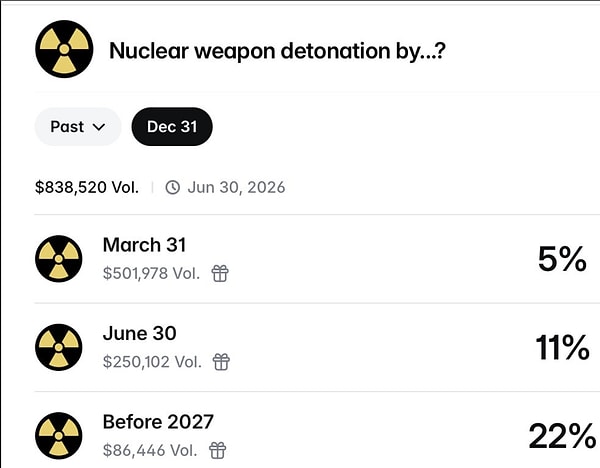Screen dimensions: 600x468
Task: Open the Past dropdown
Action: (77, 127)
